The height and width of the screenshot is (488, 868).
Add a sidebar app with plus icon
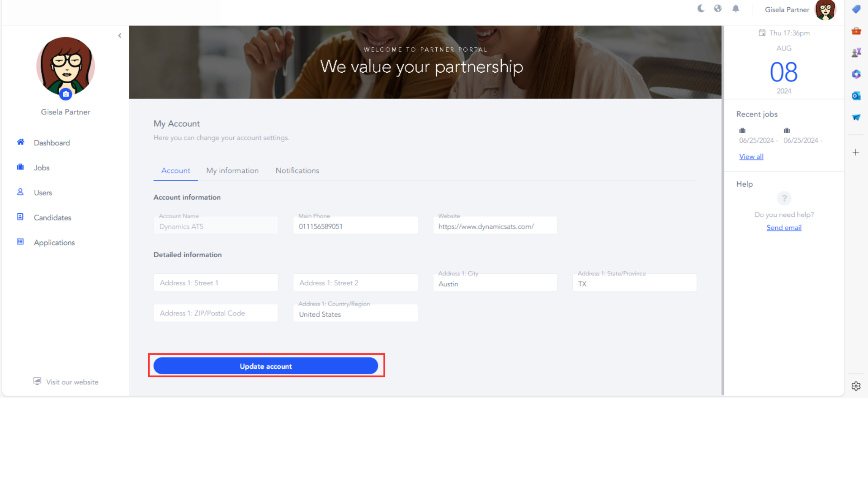pyautogui.click(x=856, y=152)
